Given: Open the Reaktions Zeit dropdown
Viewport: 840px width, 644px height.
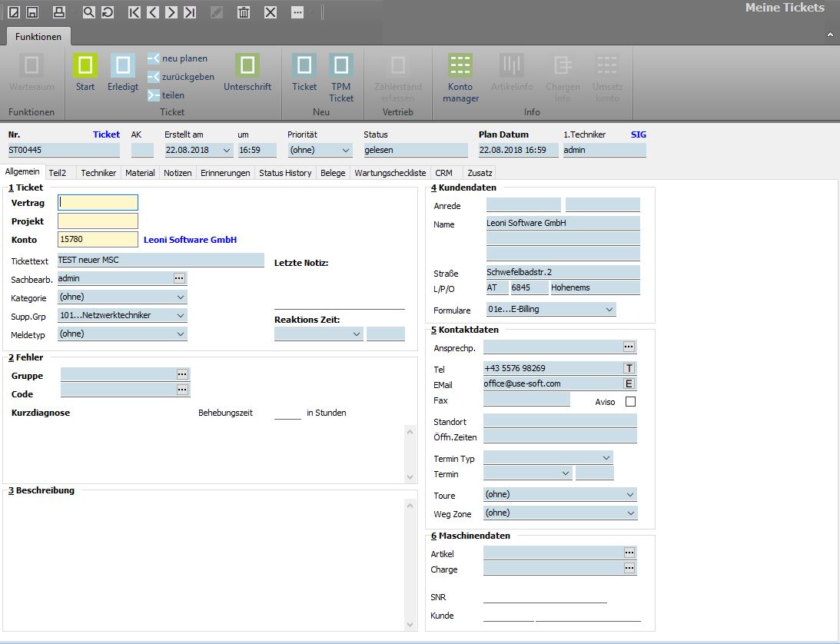Looking at the screenshot, I should coord(357,334).
